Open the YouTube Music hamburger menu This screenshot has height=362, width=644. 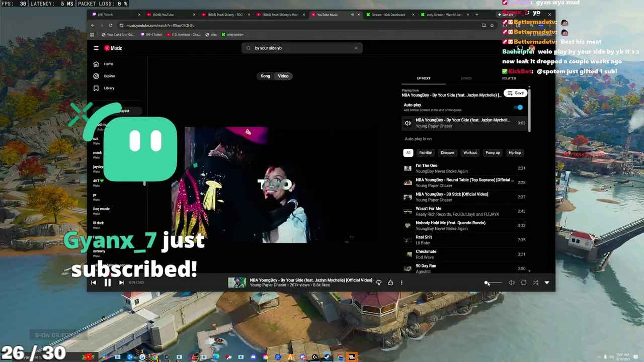pyautogui.click(x=96, y=48)
